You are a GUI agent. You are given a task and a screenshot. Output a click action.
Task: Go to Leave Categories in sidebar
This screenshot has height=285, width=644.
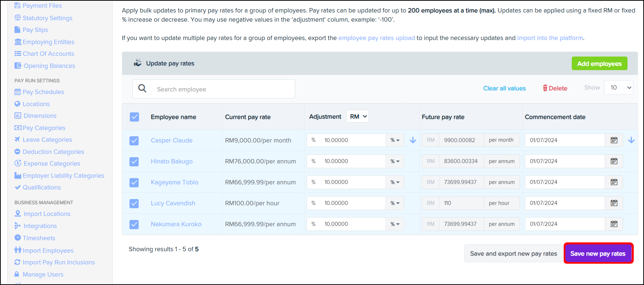coord(47,140)
